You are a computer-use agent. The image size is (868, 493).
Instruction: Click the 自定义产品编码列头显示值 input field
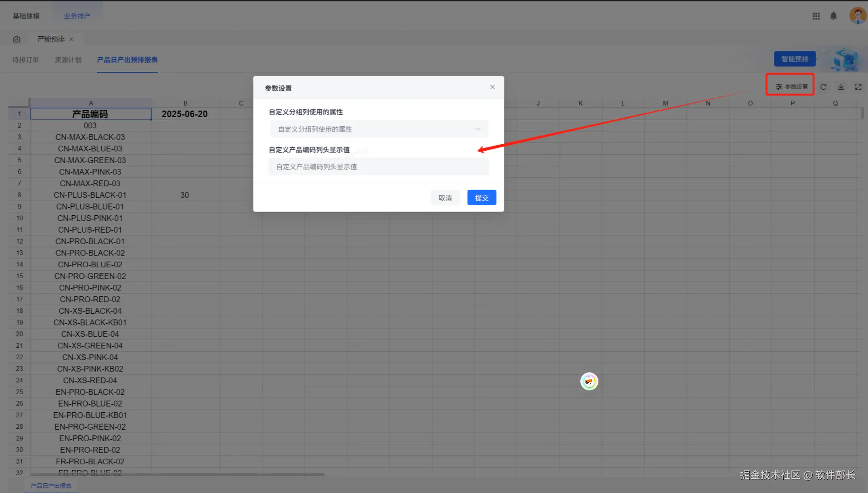click(379, 167)
